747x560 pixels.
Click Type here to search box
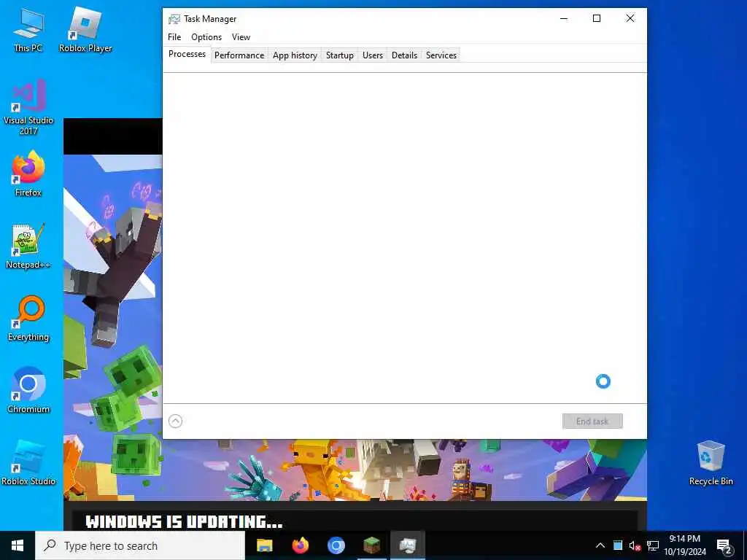click(140, 545)
